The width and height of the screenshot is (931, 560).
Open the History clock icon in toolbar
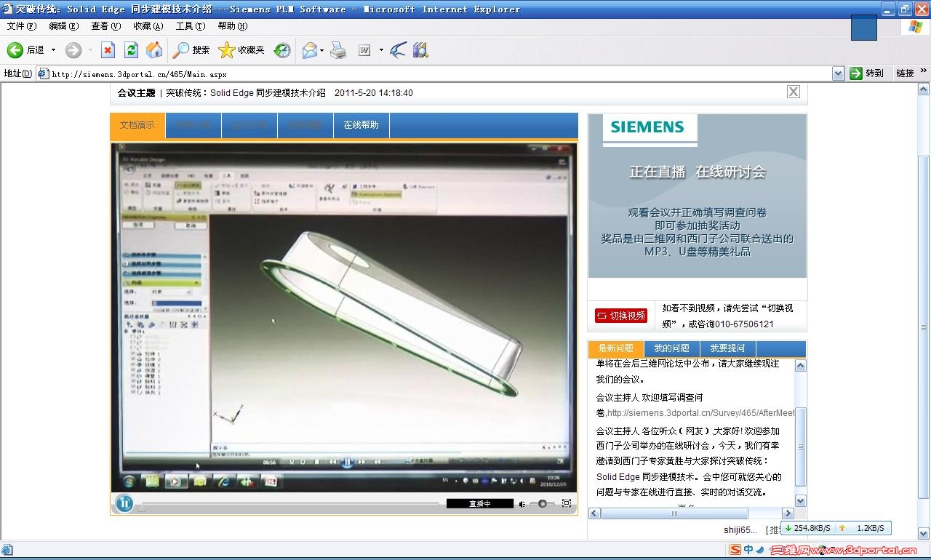282,50
